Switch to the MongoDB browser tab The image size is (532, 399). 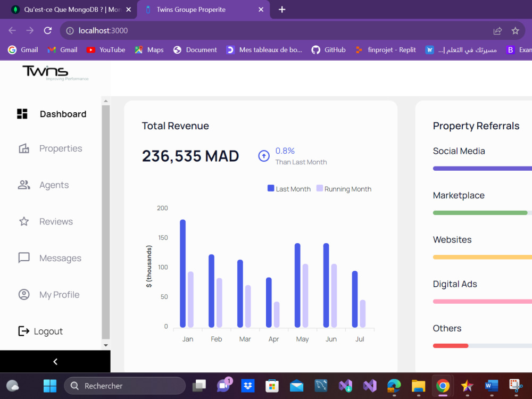68,10
